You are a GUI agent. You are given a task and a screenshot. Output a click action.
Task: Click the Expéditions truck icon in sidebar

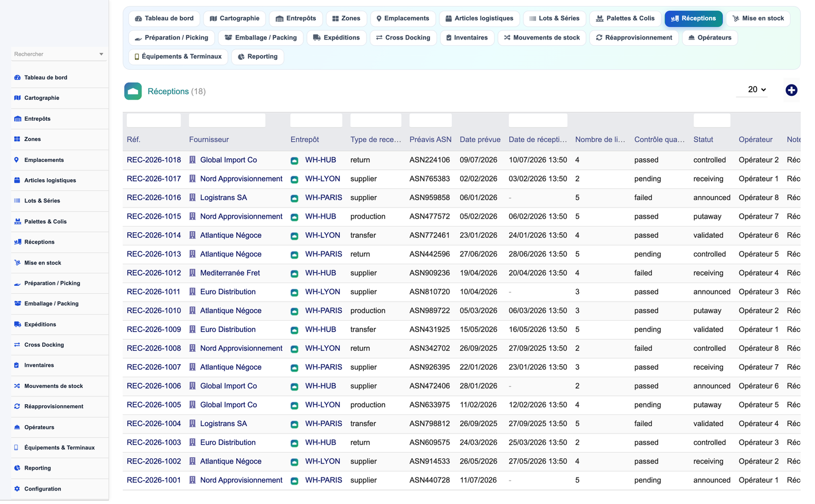pyautogui.click(x=17, y=325)
